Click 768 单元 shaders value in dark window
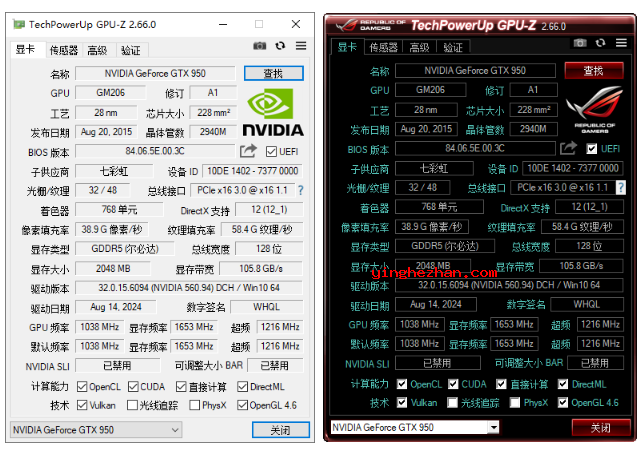 tap(439, 207)
